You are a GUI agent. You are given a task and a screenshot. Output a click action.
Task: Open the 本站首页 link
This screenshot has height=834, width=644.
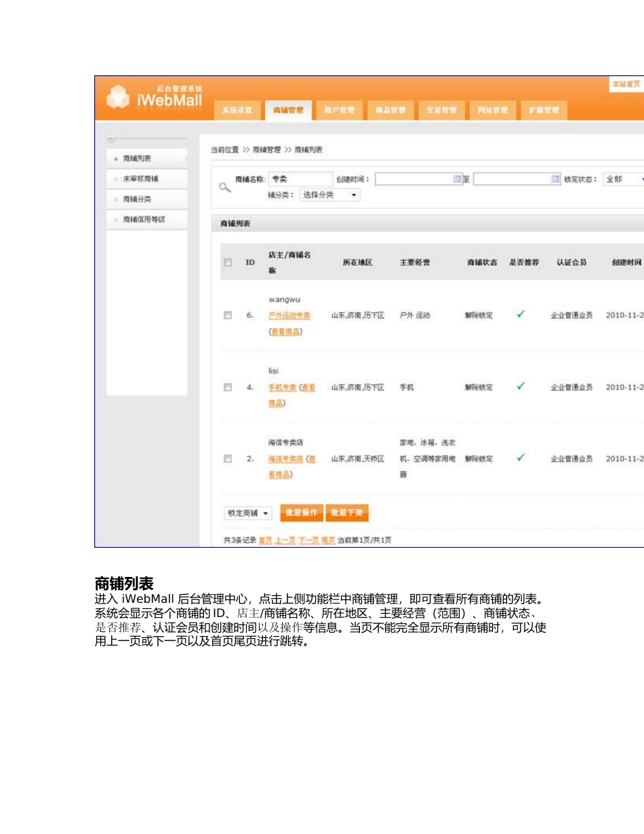coord(626,84)
